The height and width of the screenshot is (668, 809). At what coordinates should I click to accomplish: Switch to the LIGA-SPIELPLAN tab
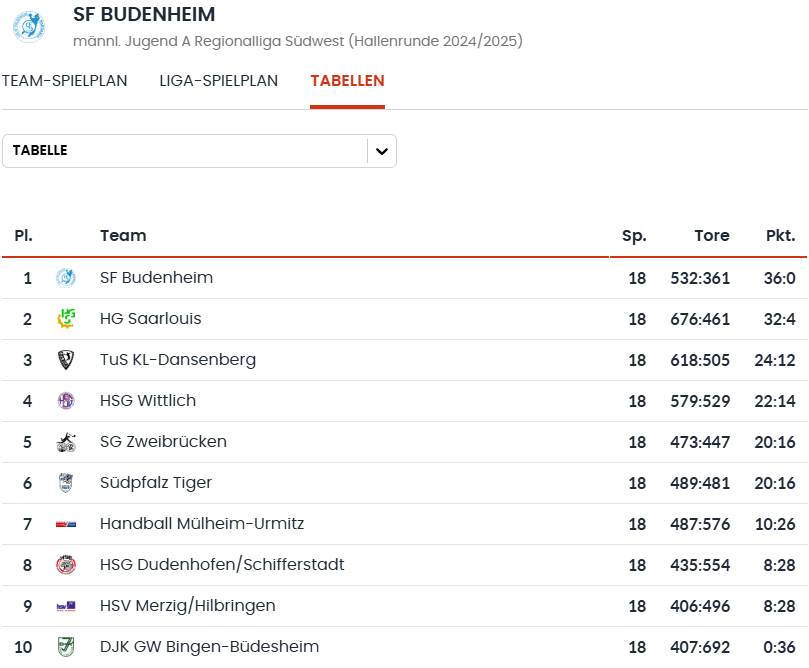(219, 81)
